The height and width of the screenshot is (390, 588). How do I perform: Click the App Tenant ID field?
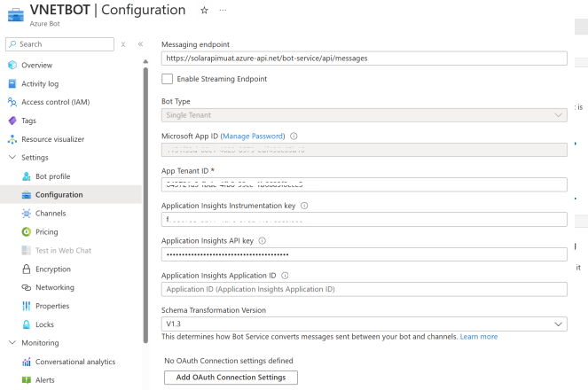coord(365,184)
